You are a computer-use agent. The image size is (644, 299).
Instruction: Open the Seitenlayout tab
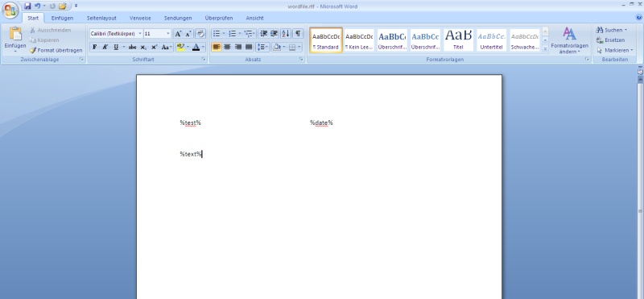(x=101, y=18)
